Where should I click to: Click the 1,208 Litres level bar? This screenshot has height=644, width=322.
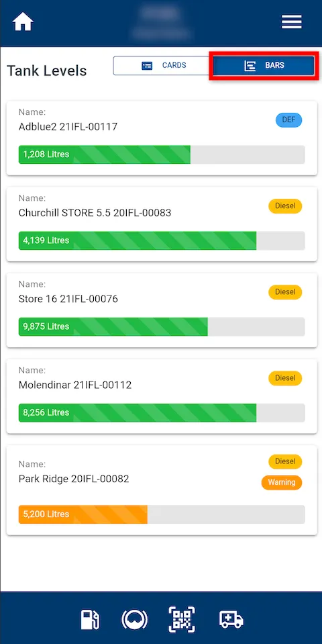coord(162,154)
